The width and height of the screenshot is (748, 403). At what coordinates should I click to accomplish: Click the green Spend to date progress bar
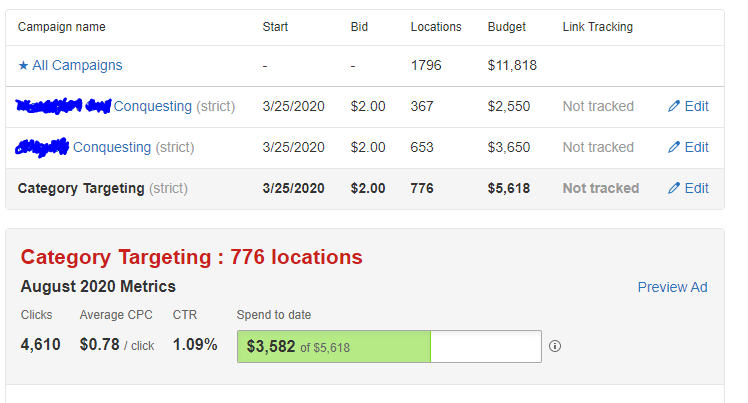click(334, 346)
